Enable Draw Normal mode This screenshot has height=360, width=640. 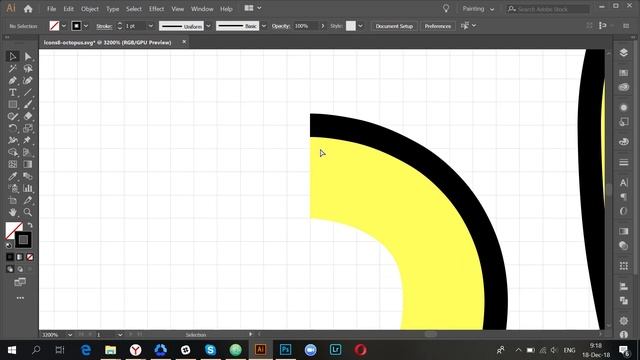(10, 269)
